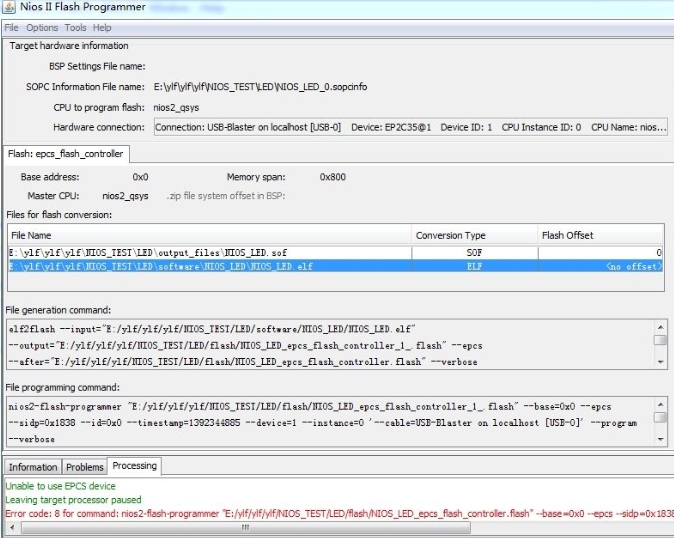Screen dimensions: 674x538
Task: Click the '.zip file system offset in BSP' label
Action: (226, 196)
